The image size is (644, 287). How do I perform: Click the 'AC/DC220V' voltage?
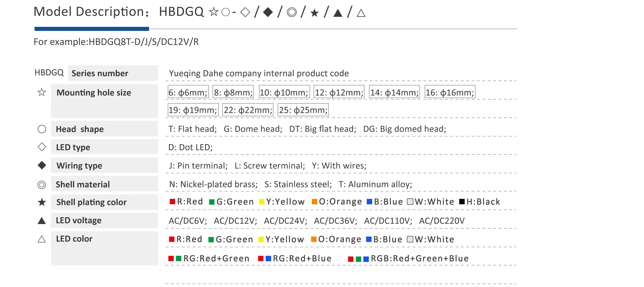pyautogui.click(x=442, y=221)
